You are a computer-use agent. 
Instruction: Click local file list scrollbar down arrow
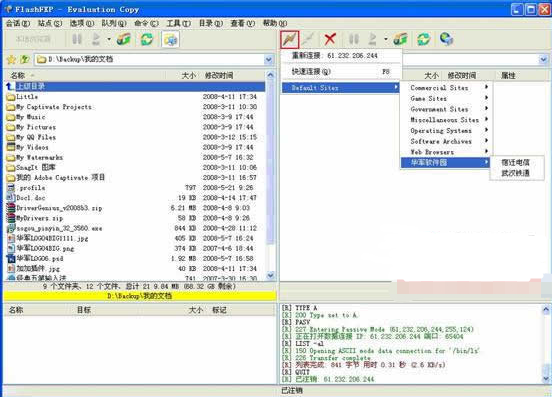coord(270,275)
